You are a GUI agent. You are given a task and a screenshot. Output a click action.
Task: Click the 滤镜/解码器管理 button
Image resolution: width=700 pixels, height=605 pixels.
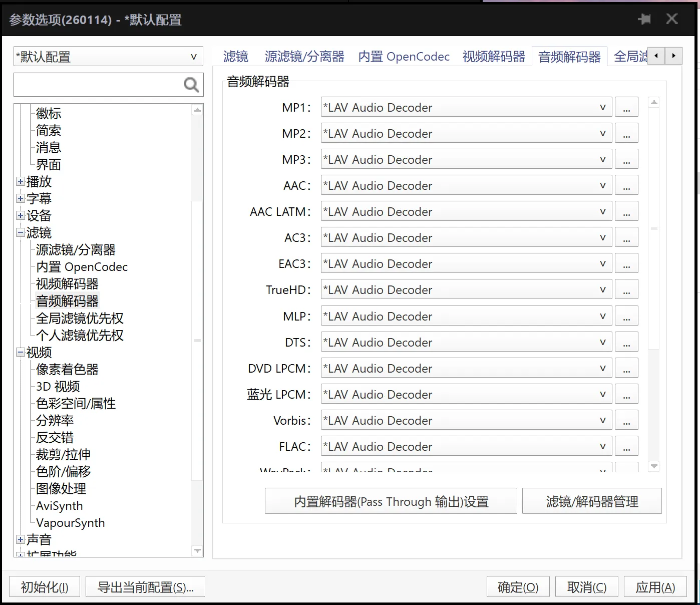[x=591, y=501]
